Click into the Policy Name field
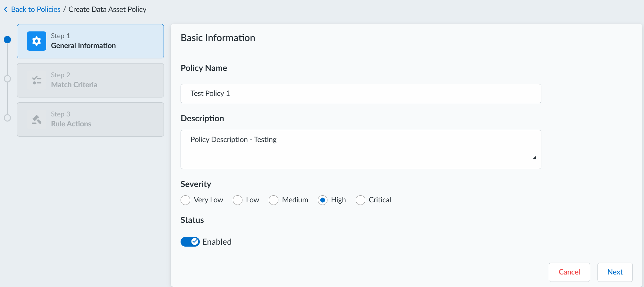Viewport: 644px width, 287px height. pyautogui.click(x=361, y=94)
